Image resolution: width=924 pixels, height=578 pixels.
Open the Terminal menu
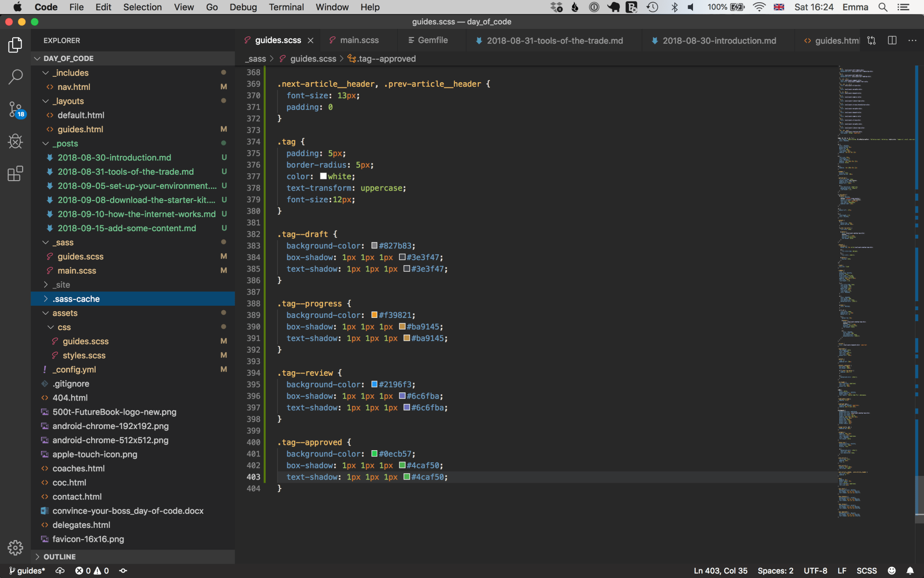coord(286,7)
